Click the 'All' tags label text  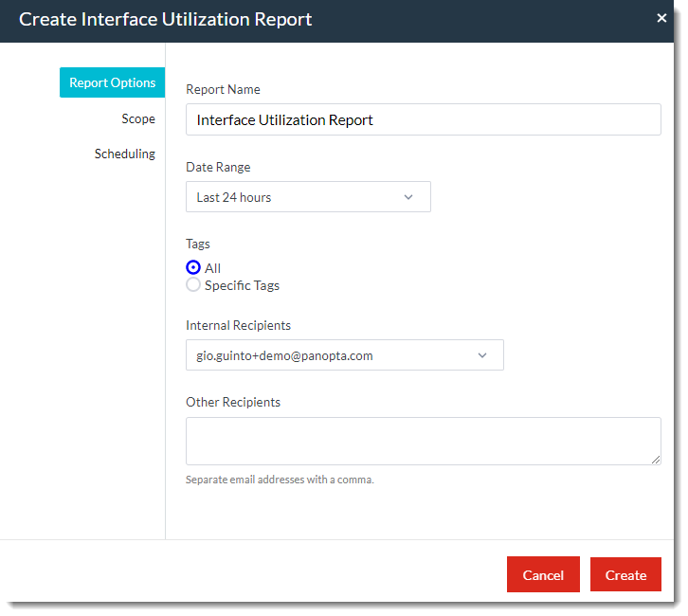212,268
